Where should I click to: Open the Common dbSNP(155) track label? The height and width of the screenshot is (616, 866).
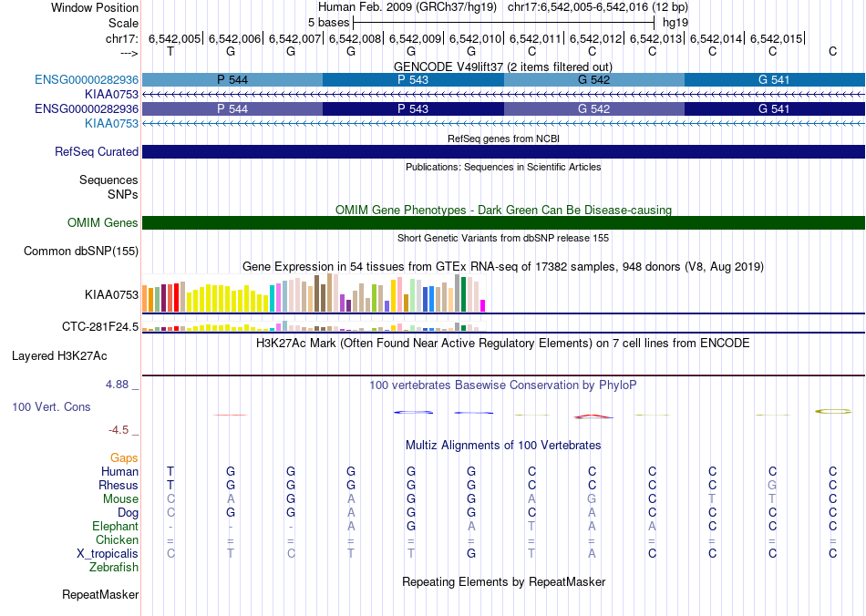(80, 252)
